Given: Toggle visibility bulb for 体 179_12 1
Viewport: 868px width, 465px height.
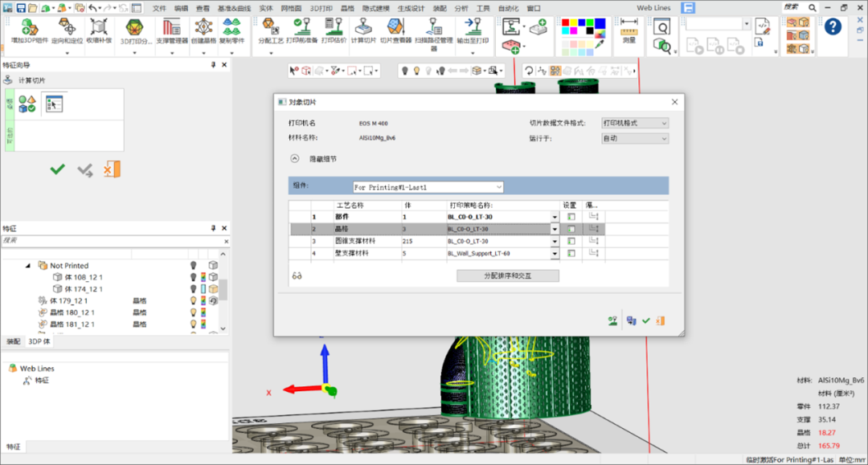Looking at the screenshot, I should 193,301.
